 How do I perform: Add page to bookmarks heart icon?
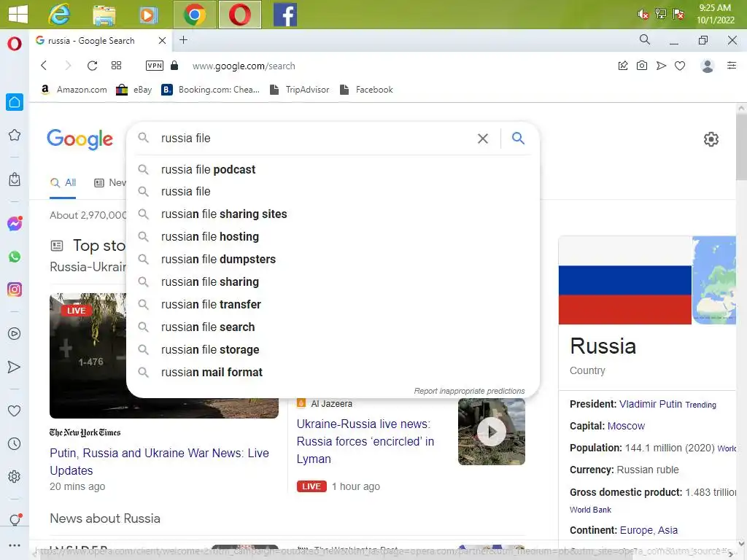coord(680,66)
